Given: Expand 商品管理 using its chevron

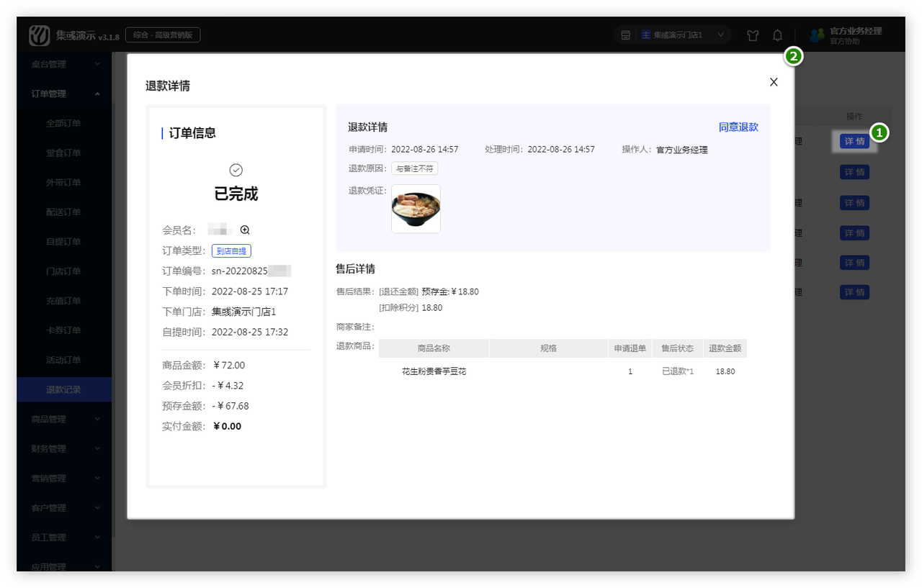Looking at the screenshot, I should 97,419.
